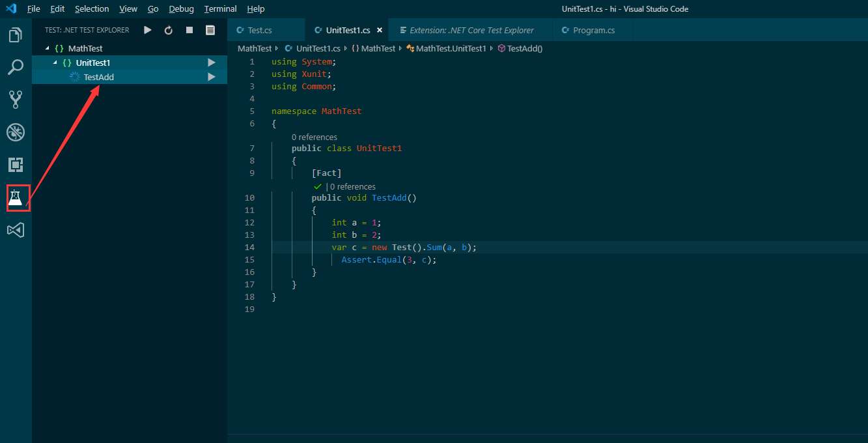Stop running tests in Test Explorer toolbar

tap(189, 30)
